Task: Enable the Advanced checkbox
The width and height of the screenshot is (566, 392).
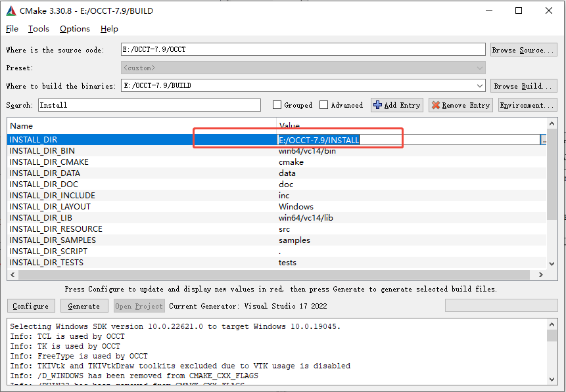Action: (x=324, y=105)
